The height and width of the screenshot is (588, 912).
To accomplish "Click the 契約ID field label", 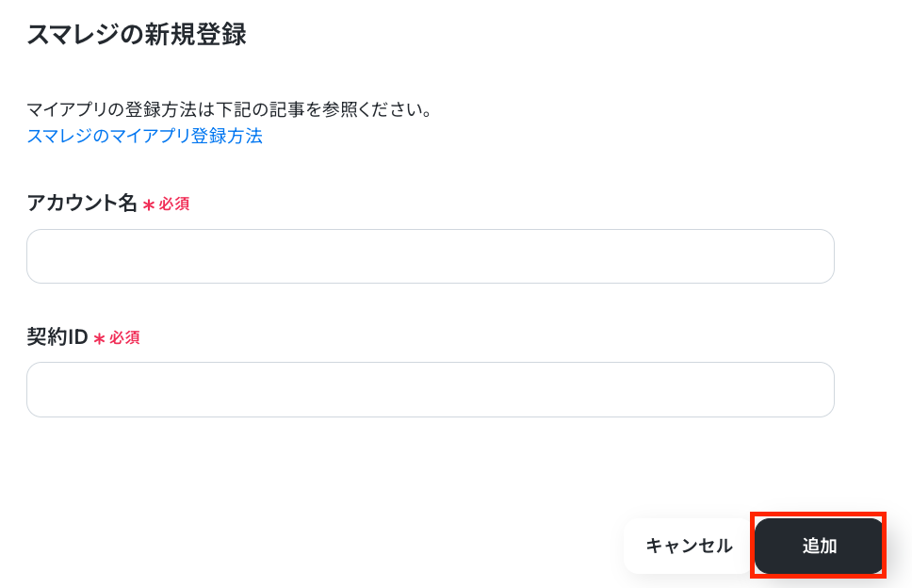I will 57,336.
